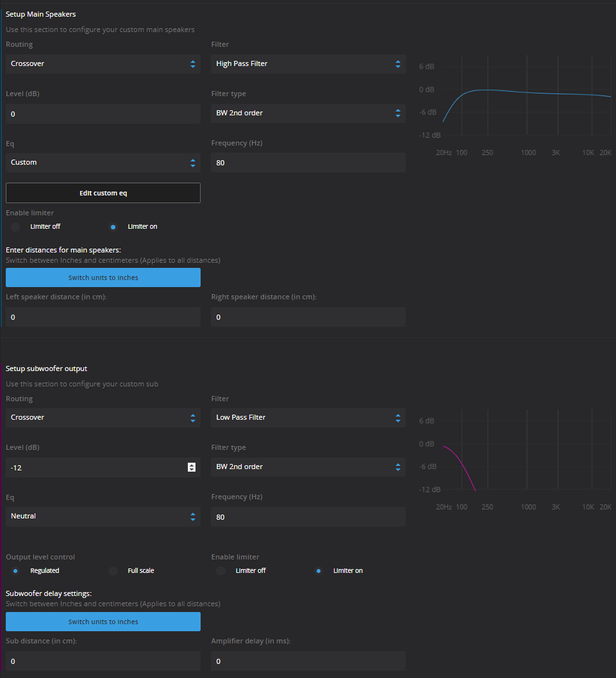Switch main speaker distances to inches
The image size is (616, 678).
tap(103, 277)
